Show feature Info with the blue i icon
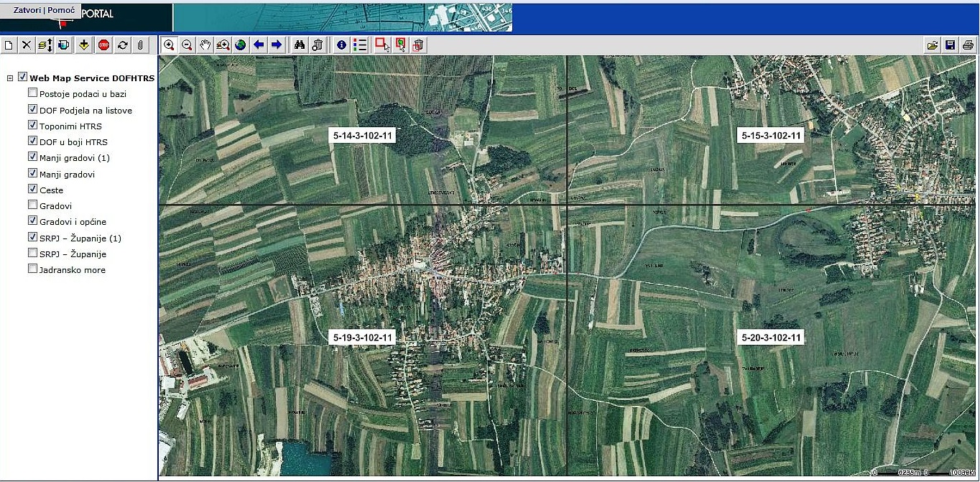Image resolution: width=980 pixels, height=482 pixels. pos(341,45)
